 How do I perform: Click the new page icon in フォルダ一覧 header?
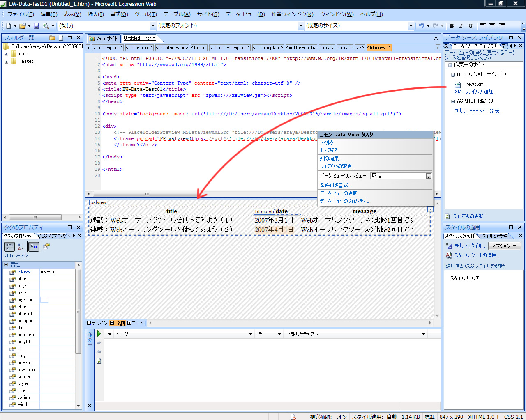61,38
